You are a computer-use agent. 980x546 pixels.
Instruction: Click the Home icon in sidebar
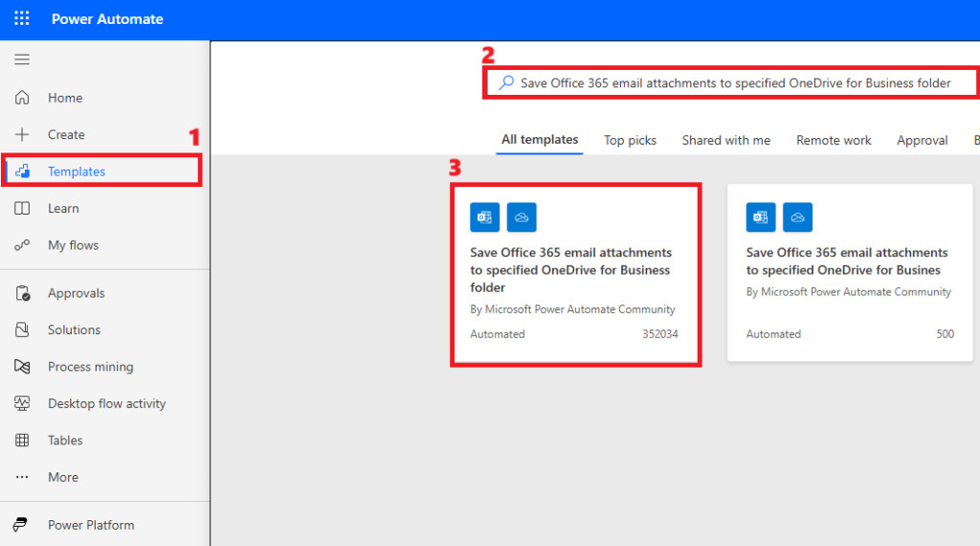(22, 98)
